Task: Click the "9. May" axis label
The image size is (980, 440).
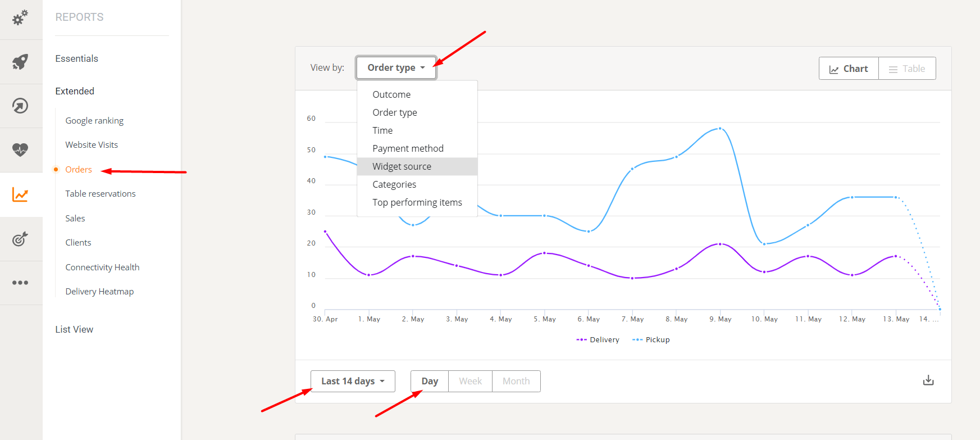Action: [720, 319]
